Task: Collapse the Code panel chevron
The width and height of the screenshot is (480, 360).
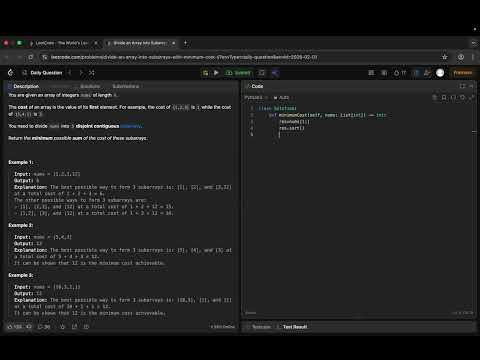Action: (x=471, y=86)
